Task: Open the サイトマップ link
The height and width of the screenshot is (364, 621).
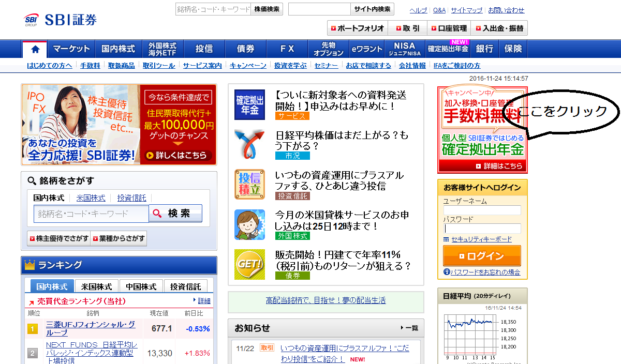Action: tap(466, 10)
